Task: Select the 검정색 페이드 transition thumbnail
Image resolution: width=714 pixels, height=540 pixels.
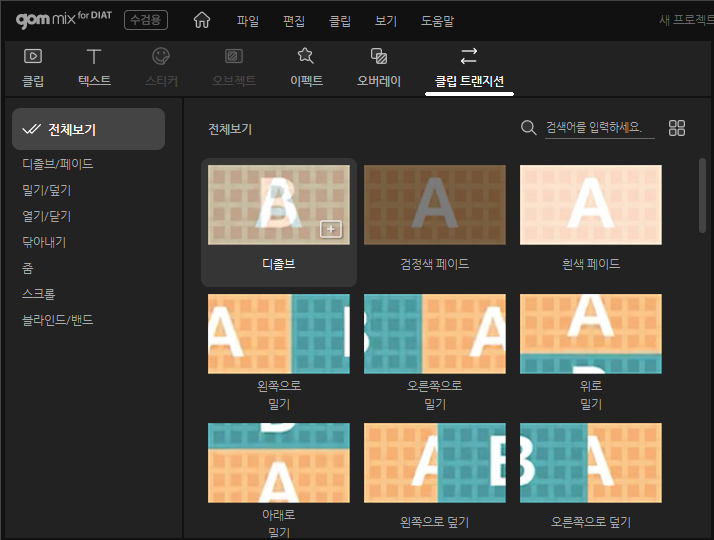Action: click(434, 205)
